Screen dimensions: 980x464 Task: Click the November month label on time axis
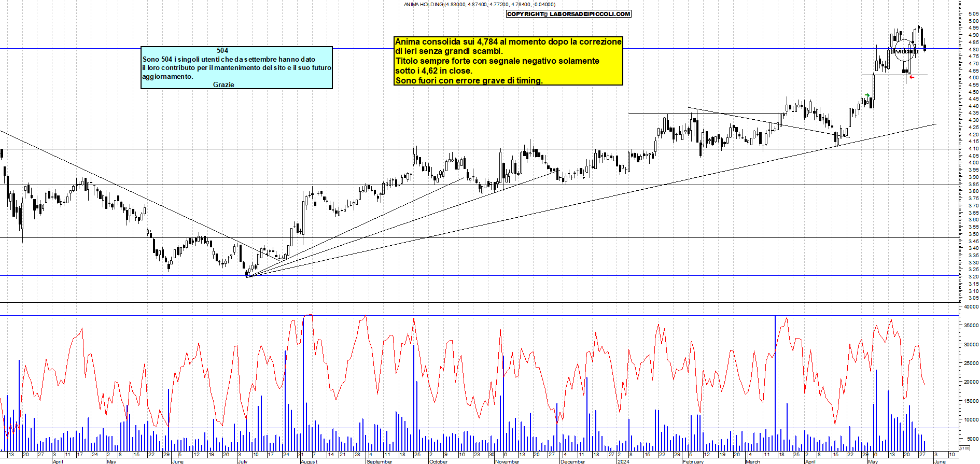click(507, 461)
